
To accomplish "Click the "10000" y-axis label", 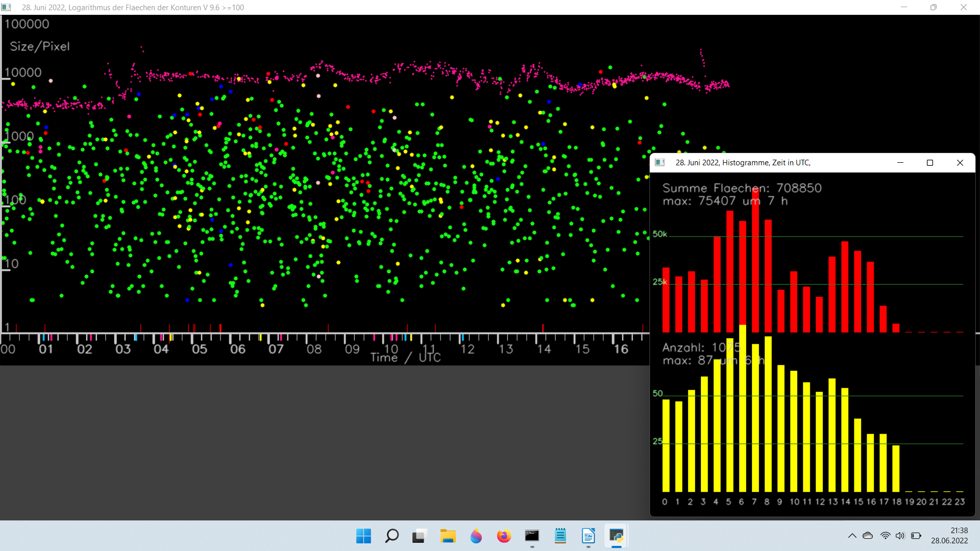I will [23, 72].
